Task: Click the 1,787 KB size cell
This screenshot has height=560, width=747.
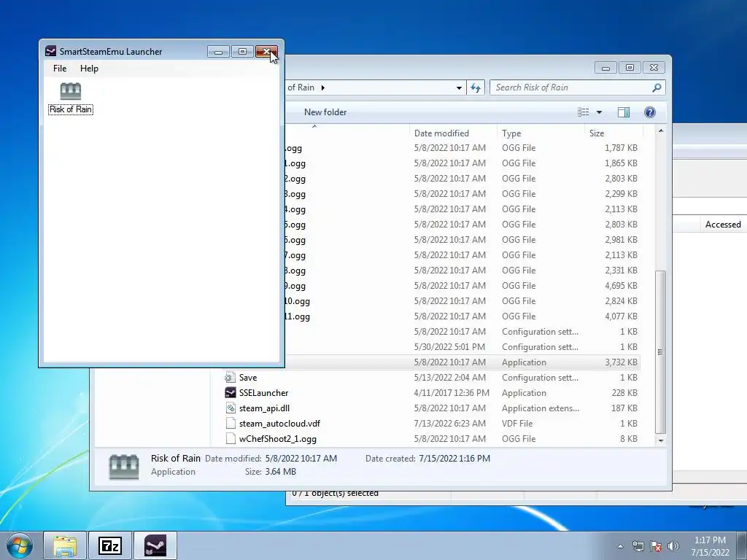Action: click(x=622, y=148)
